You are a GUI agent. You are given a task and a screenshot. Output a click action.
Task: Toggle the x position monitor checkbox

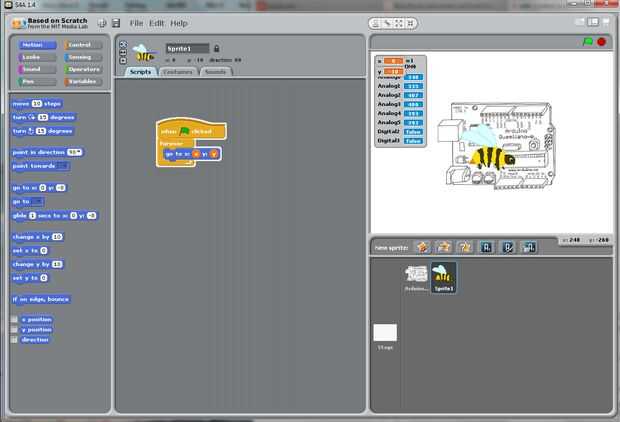pyautogui.click(x=14, y=319)
